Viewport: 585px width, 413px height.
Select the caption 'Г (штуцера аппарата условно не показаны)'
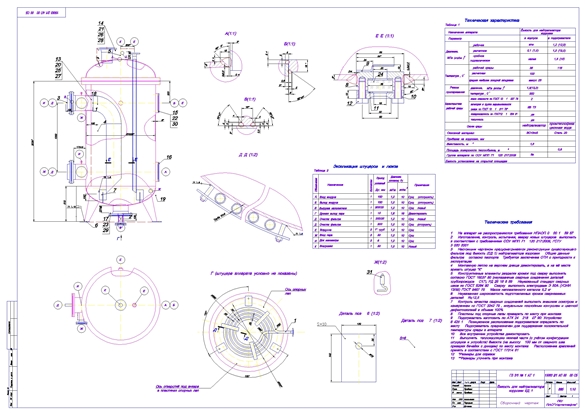254,273
